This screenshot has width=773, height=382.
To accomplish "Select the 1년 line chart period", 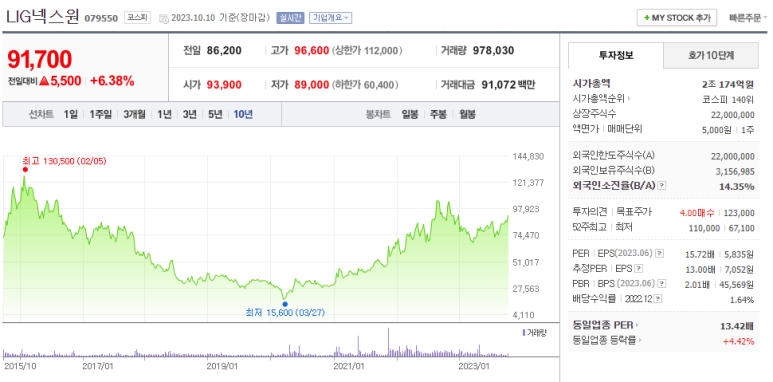I will (x=164, y=115).
